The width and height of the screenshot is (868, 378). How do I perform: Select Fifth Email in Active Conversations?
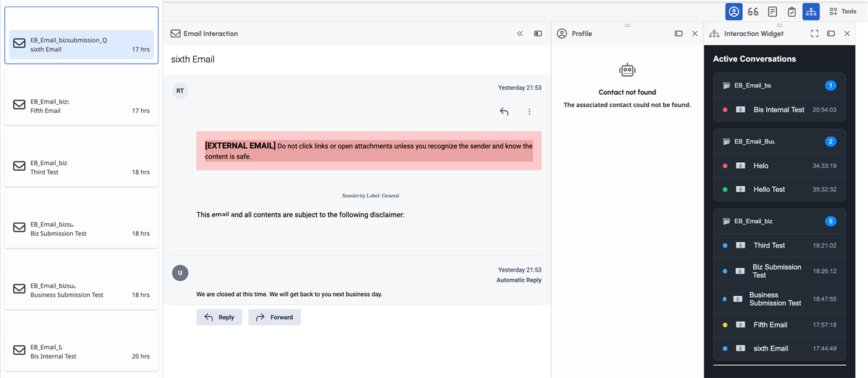pos(780,325)
